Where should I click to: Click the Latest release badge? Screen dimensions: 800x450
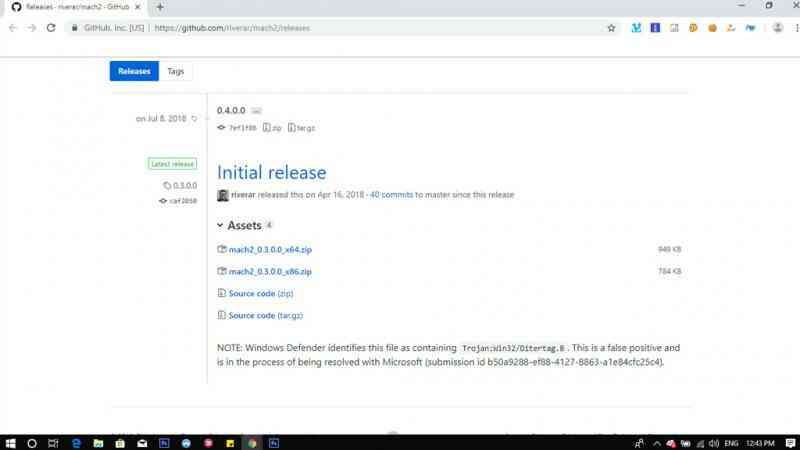(x=172, y=164)
